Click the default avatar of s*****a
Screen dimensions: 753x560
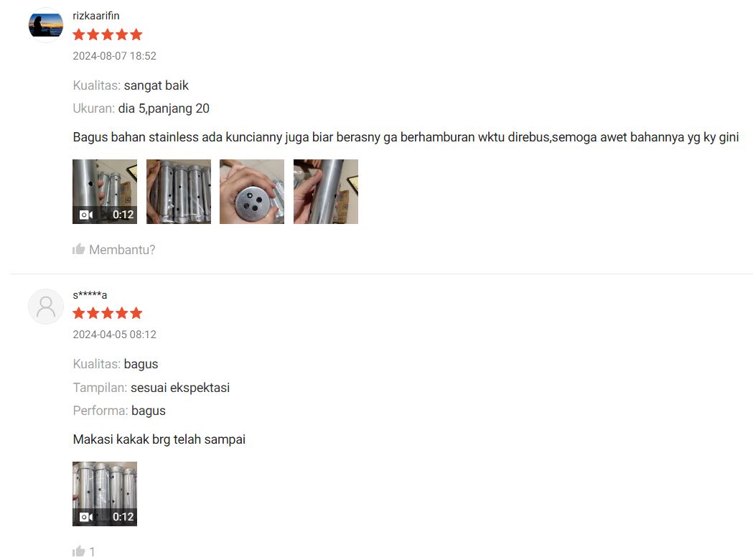[x=46, y=307]
